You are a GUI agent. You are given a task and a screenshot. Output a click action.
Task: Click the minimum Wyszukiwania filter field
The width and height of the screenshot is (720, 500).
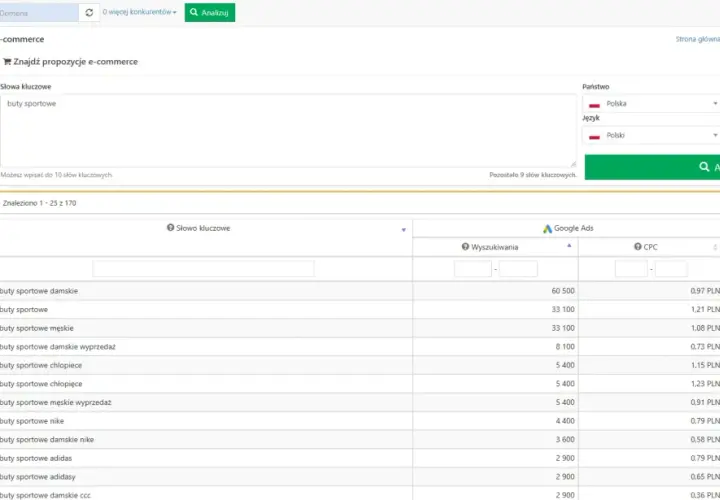[x=472, y=269]
